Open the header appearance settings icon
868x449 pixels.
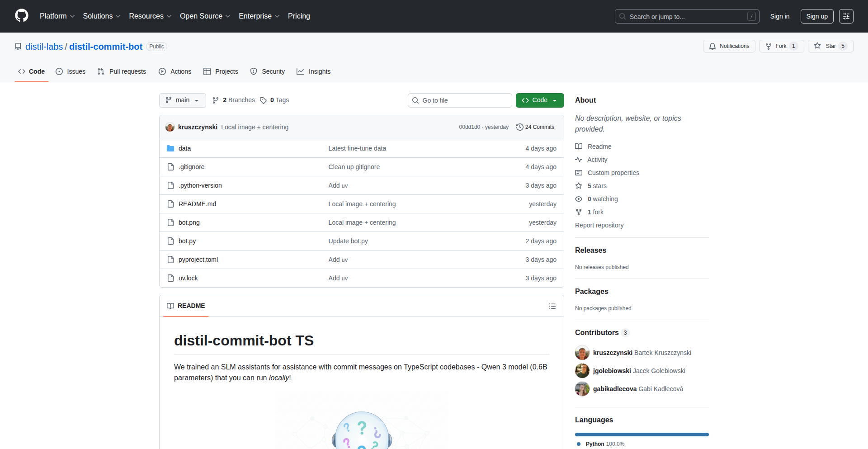pyautogui.click(x=846, y=16)
